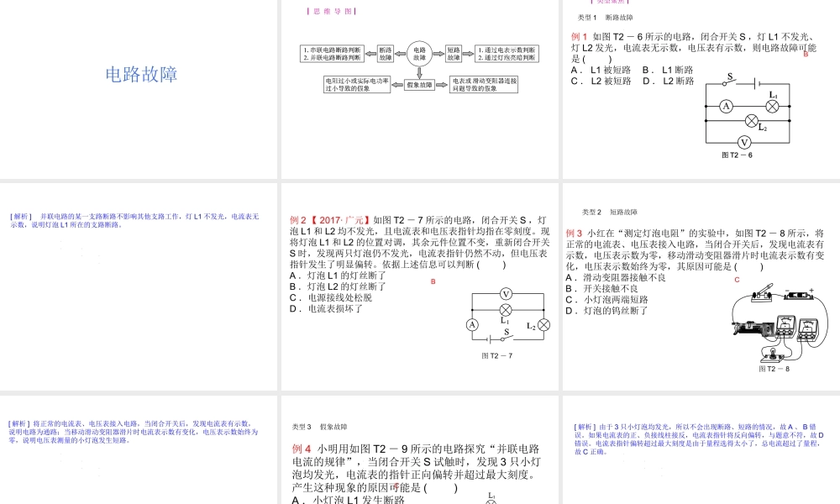This screenshot has width=840, height=504.
Task: Select option B. 灯泡L2的灯丝断了
Action: 338,286
